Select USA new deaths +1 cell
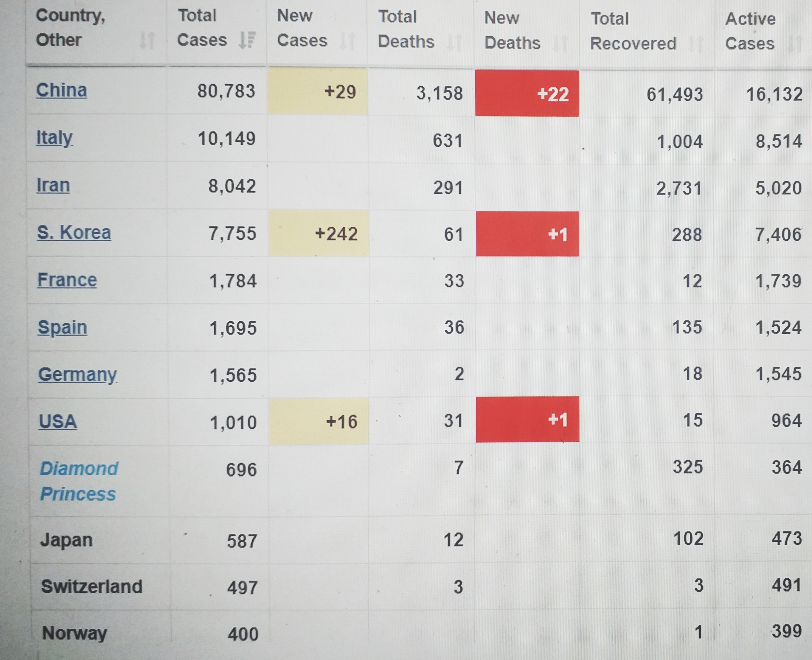Screen dimensions: 812x660 point(527,419)
